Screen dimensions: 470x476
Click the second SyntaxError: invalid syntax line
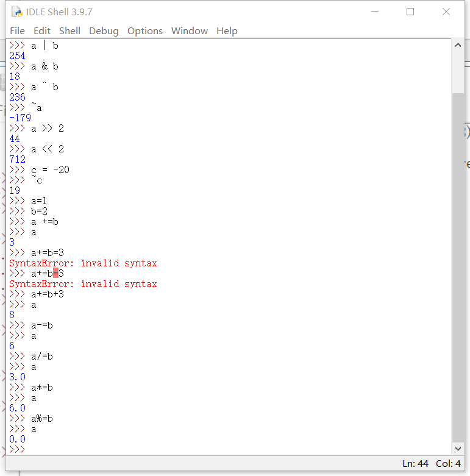(83, 283)
